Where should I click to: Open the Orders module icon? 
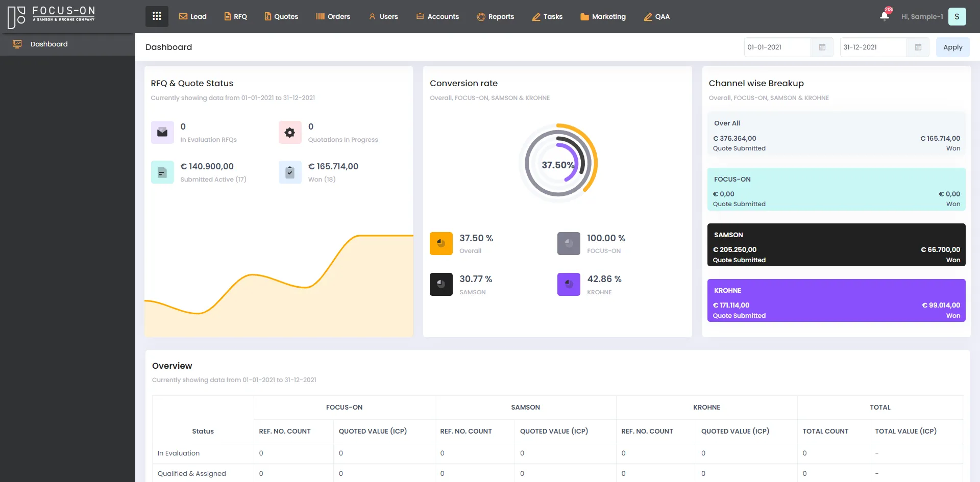click(319, 16)
